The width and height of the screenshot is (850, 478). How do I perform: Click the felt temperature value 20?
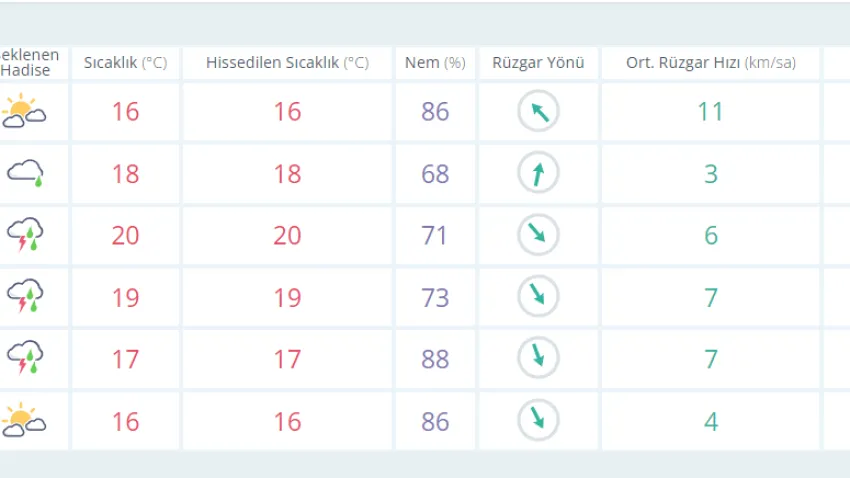[287, 235]
